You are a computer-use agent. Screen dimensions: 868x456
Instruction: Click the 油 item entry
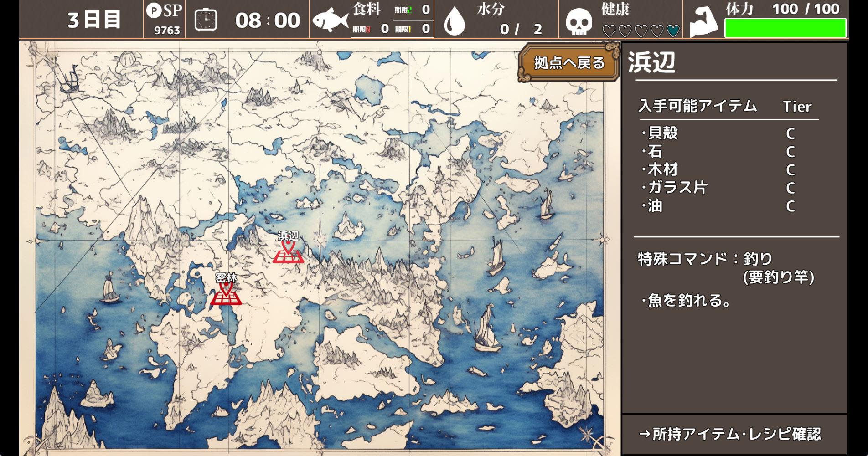[x=655, y=206]
